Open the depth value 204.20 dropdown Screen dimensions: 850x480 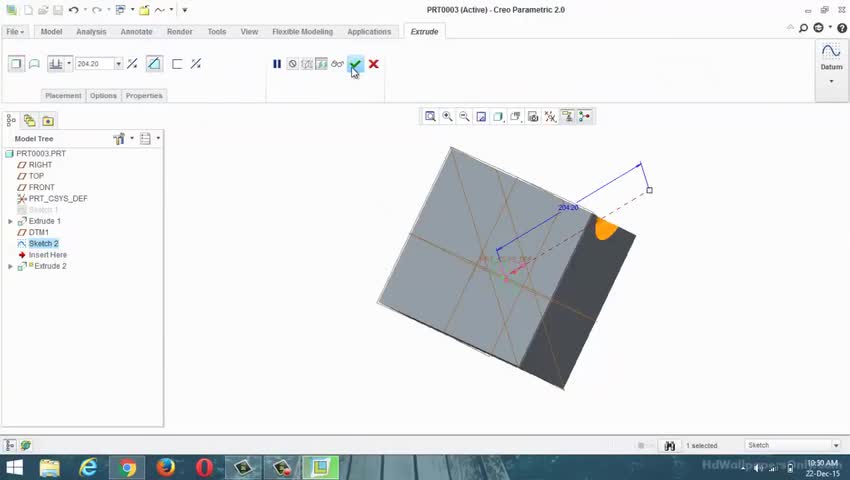pos(118,64)
